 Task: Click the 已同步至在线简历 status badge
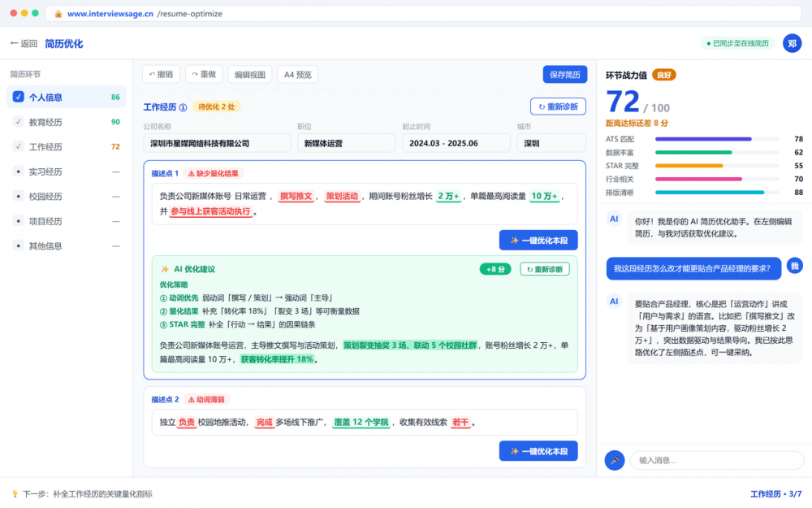pos(737,44)
